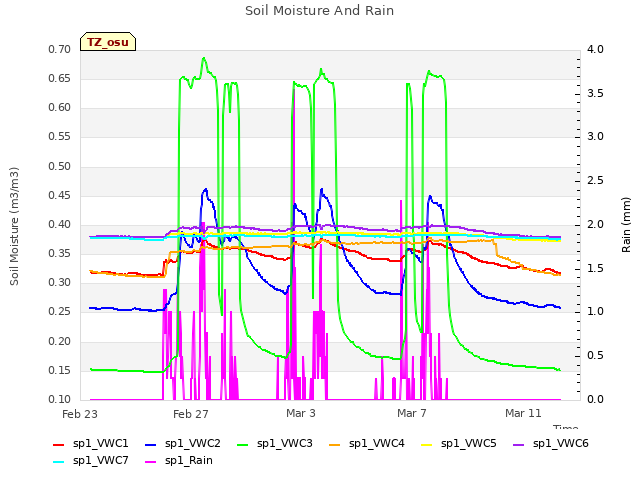Click the 0.30 left axis tick label

point(60,282)
